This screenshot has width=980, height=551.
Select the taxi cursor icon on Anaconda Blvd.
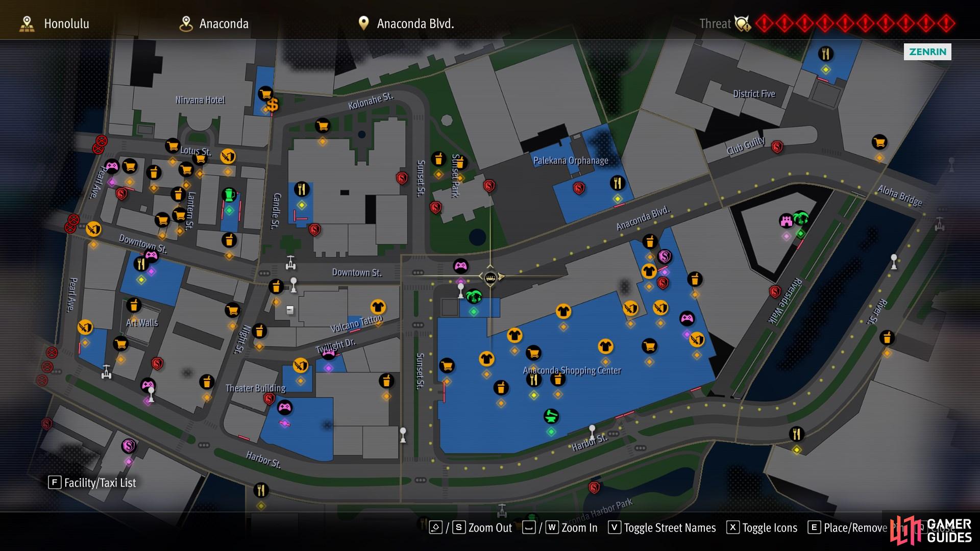pos(490,278)
